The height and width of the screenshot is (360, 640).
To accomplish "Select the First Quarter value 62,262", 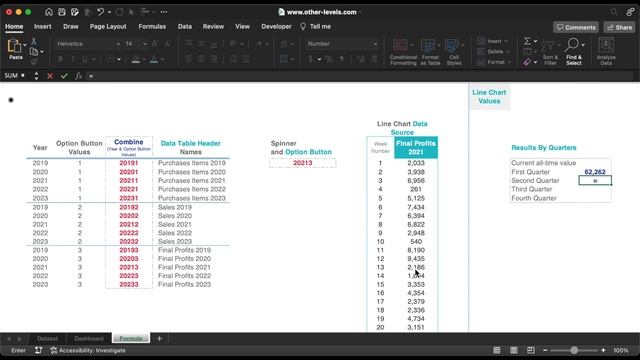I will point(595,172).
